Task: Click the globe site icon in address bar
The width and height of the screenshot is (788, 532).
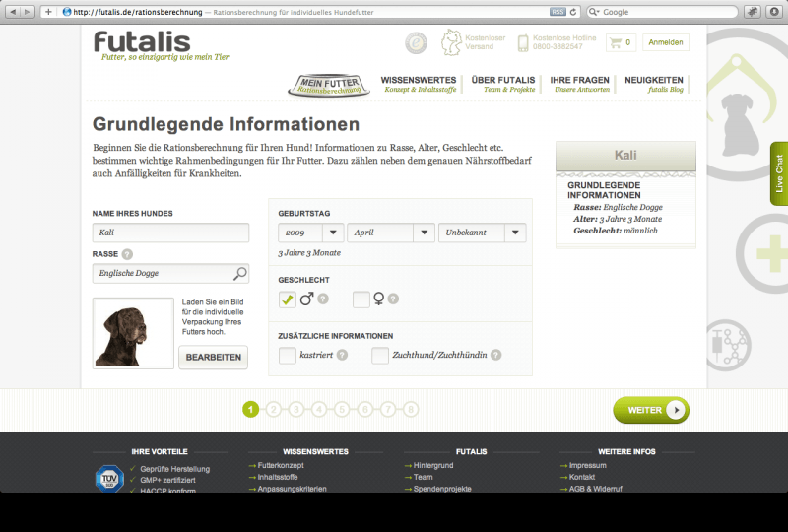Action: coord(66,12)
